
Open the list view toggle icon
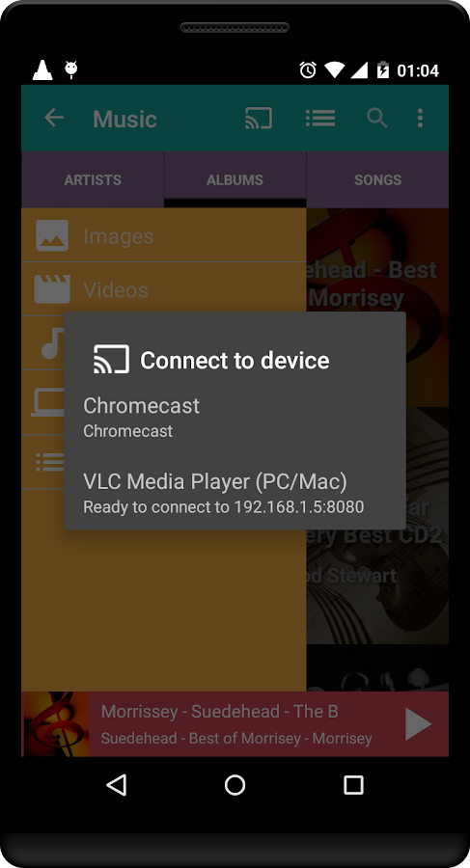tap(320, 118)
